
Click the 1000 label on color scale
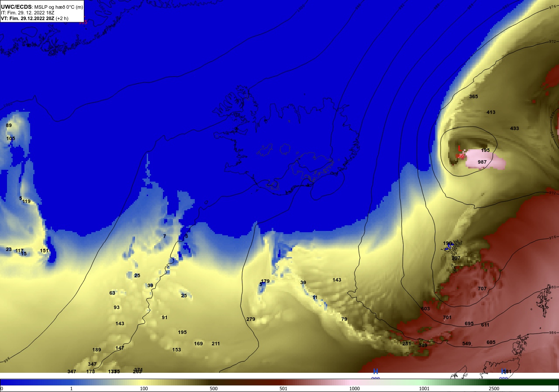point(354,389)
